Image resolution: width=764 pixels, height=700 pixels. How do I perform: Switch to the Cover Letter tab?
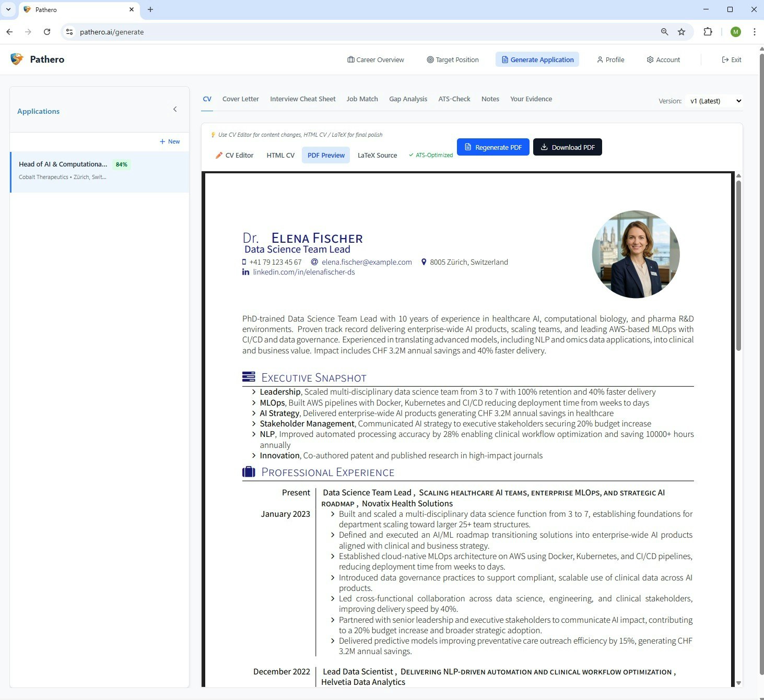point(241,99)
